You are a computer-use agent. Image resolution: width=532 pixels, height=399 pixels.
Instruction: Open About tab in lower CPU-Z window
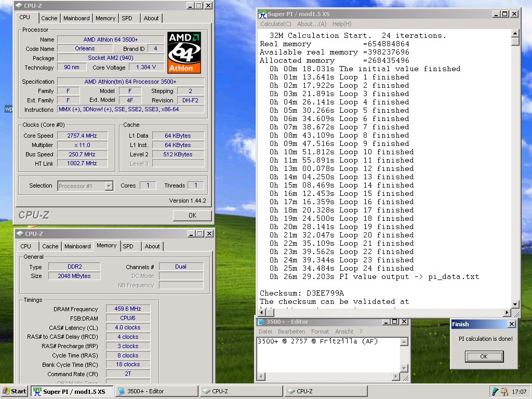pos(152,246)
